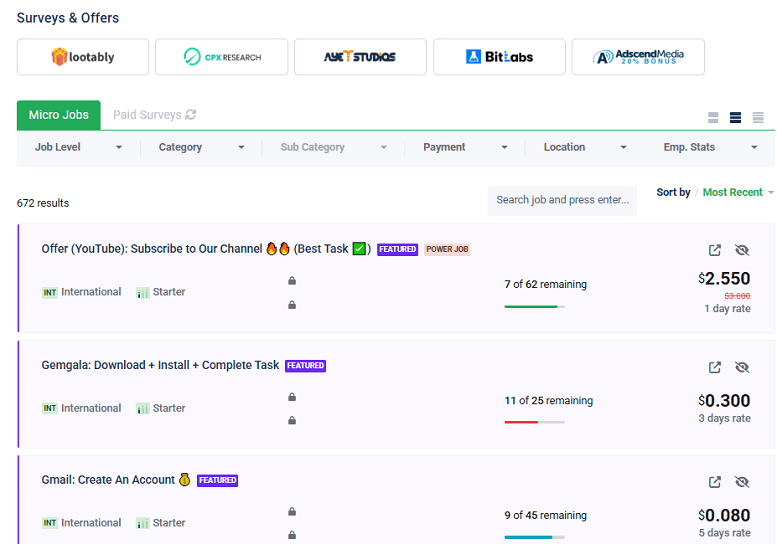Expand the Job Level filter dropdown

tap(78, 147)
